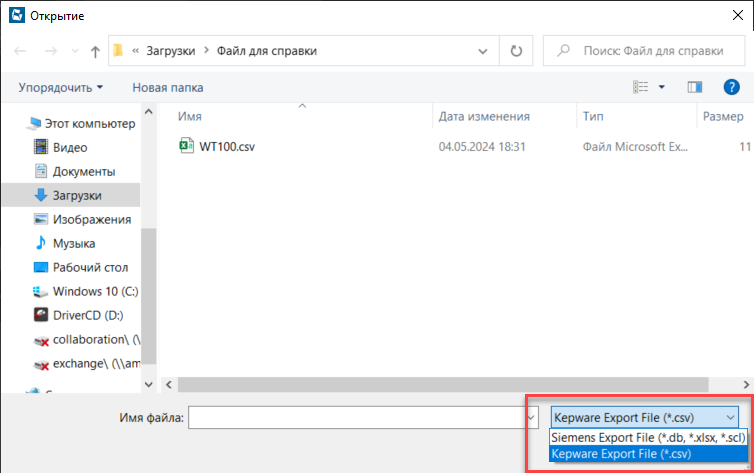Screen dimensions: 754x473
Task: Click the horizontal scrollbar right arrow
Action: tap(746, 385)
